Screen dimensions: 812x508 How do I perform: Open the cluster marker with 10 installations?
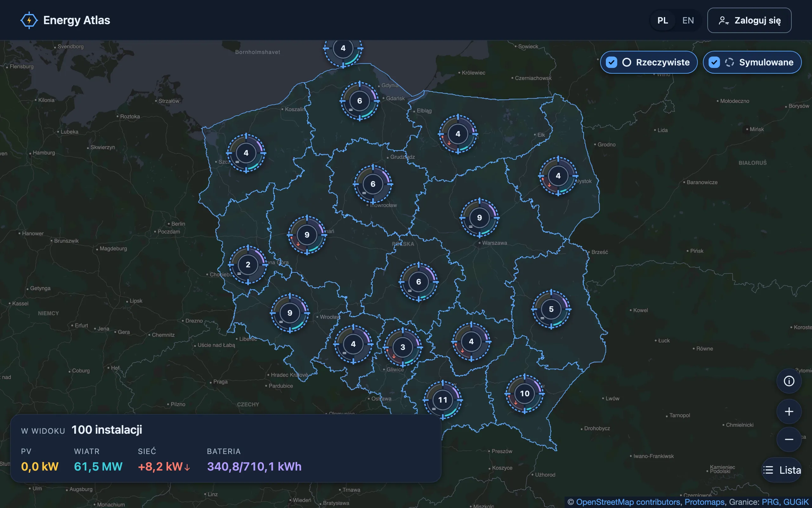pyautogui.click(x=524, y=393)
